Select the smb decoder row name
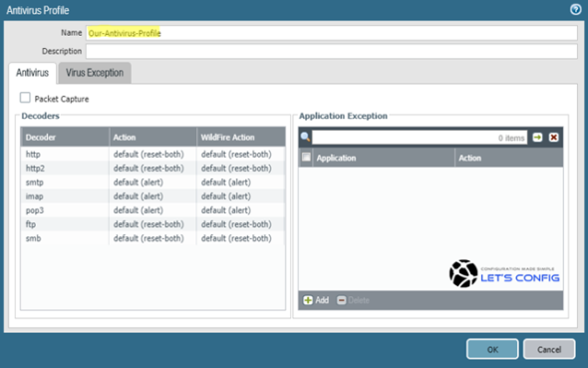 pyautogui.click(x=33, y=238)
